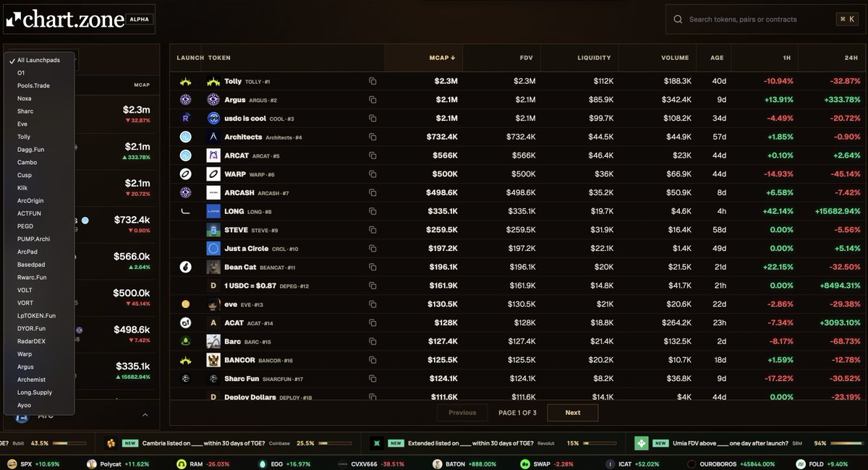Open the Tolly token name link
Image resolution: width=868 pixels, height=470 pixels.
click(233, 82)
